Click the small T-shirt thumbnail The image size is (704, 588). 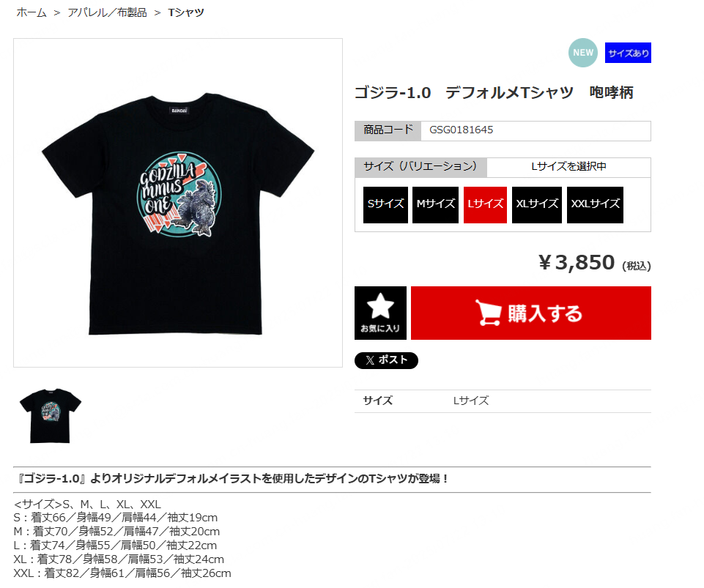pyautogui.click(x=51, y=416)
